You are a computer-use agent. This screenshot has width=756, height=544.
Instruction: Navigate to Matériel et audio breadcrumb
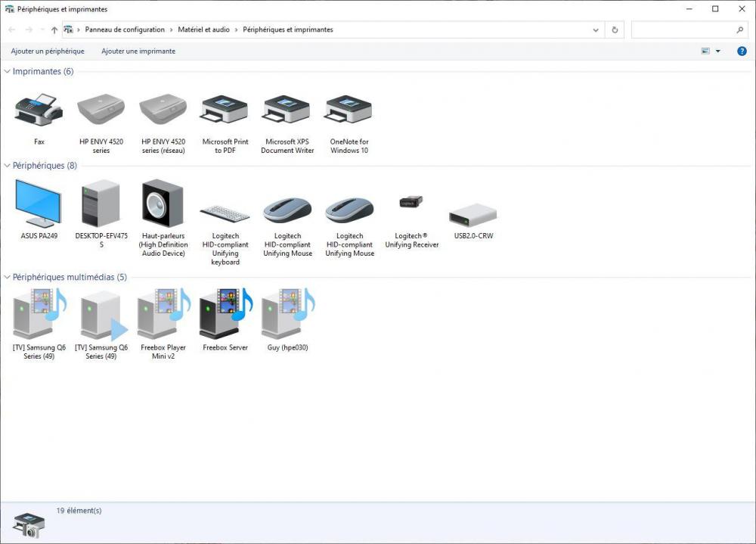tap(204, 30)
